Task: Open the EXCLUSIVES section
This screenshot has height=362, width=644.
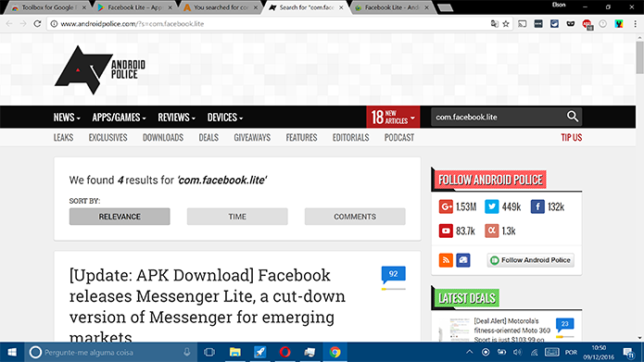Action: point(108,138)
